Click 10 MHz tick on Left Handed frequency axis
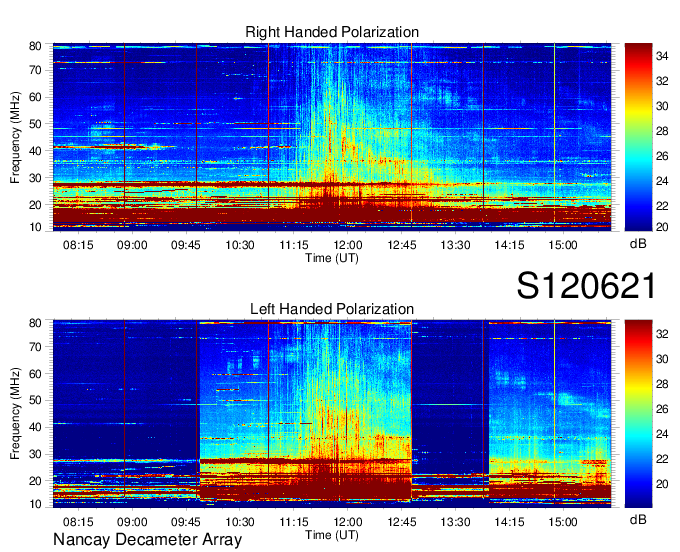The image size is (680, 552). pos(35,504)
